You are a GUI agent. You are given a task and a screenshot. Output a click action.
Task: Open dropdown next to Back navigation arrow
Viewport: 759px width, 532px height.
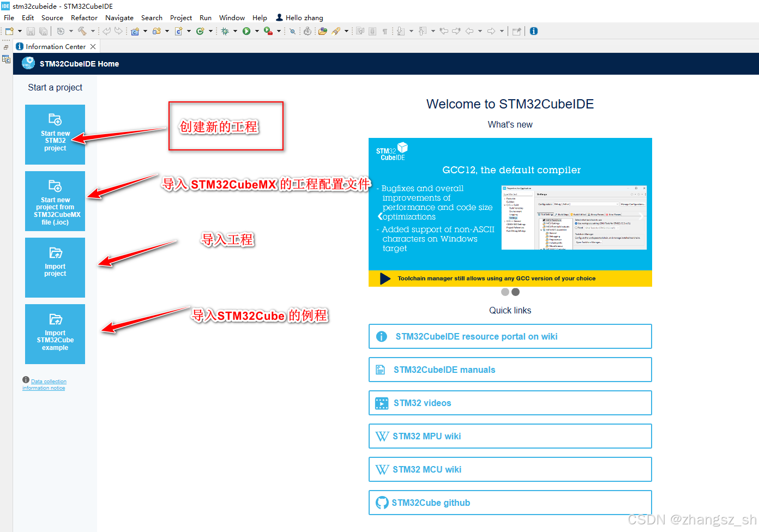480,31
